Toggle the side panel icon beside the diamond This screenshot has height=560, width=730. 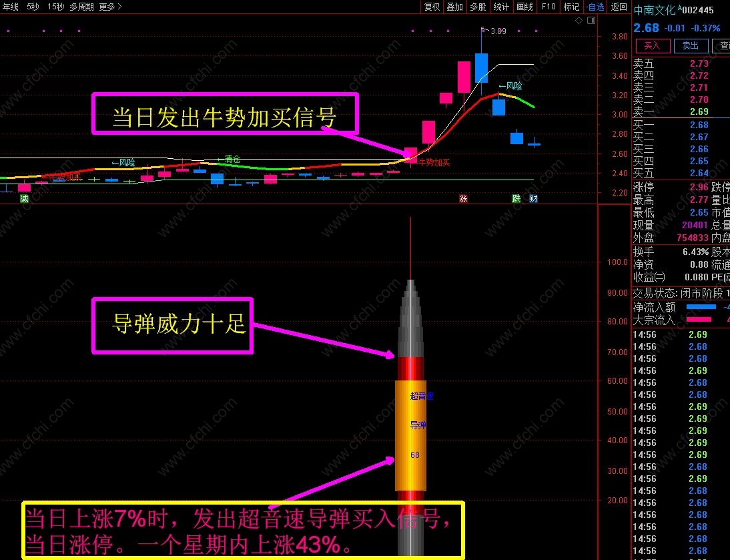(591, 21)
